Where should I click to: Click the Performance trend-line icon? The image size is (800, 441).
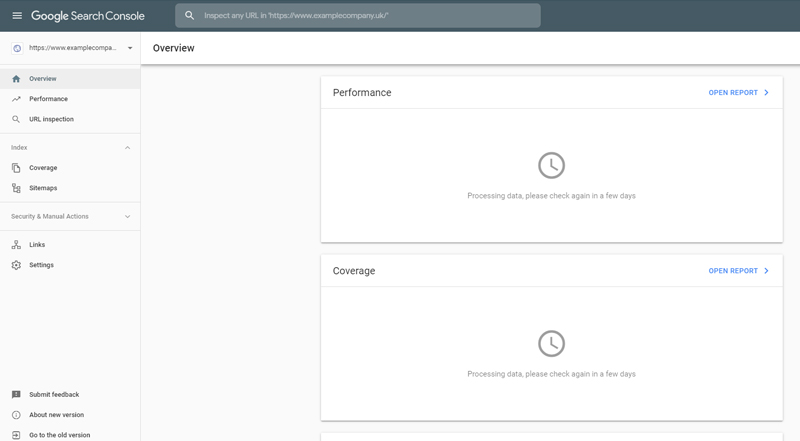pos(16,99)
